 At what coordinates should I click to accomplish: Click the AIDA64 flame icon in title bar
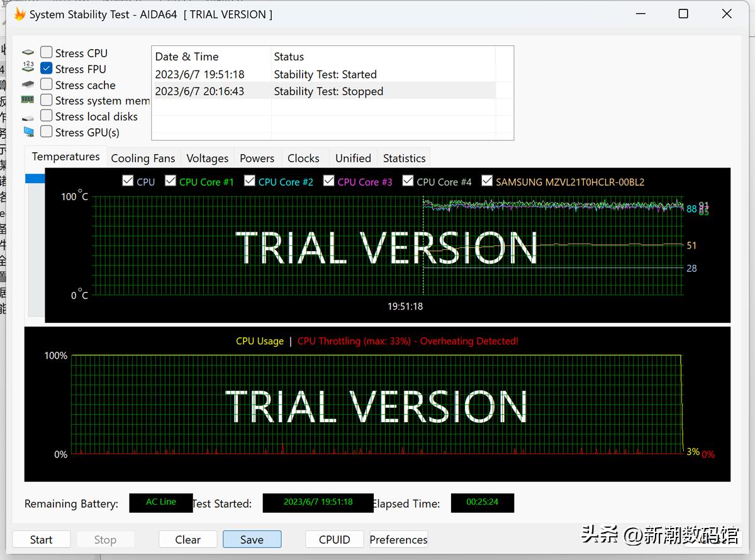click(20, 14)
